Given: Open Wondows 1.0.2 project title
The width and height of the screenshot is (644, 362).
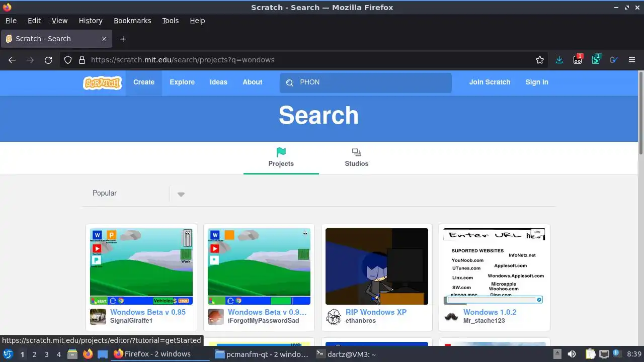Looking at the screenshot, I should pyautogui.click(x=490, y=312).
